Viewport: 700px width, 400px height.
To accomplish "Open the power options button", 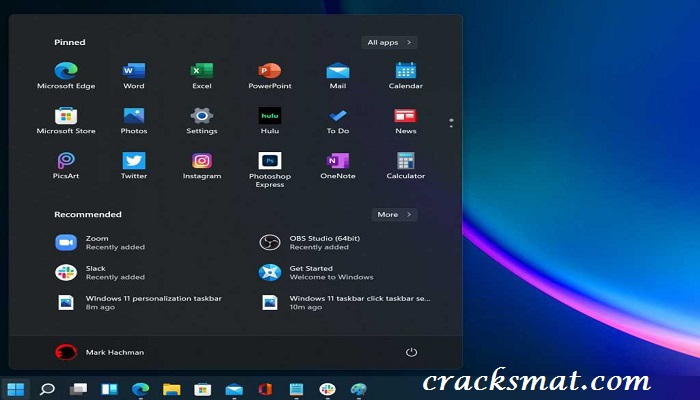I will [x=411, y=352].
